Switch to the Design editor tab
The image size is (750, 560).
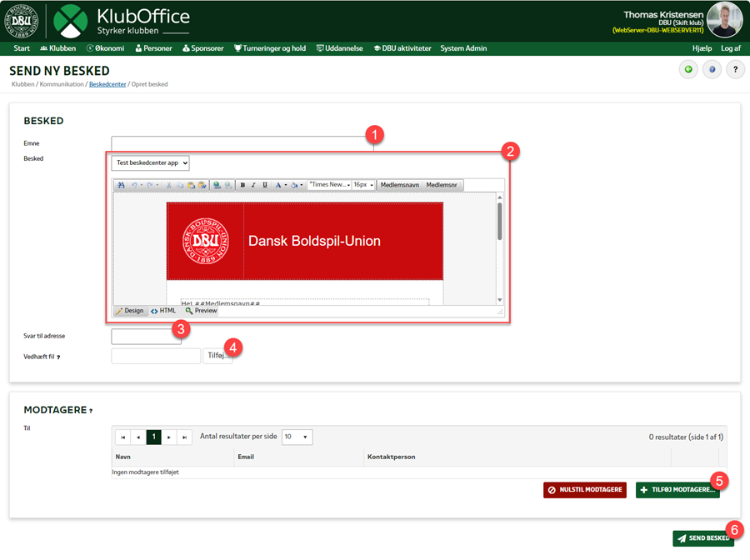pos(130,311)
